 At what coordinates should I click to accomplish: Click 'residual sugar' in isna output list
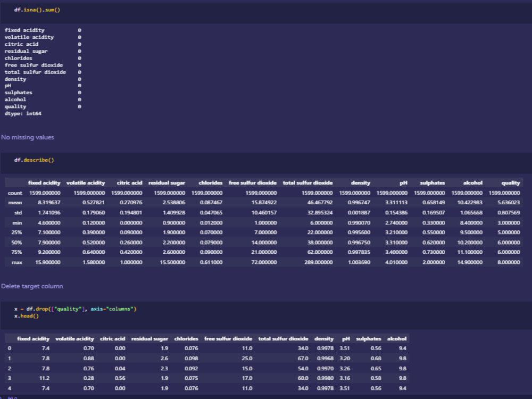[26, 51]
